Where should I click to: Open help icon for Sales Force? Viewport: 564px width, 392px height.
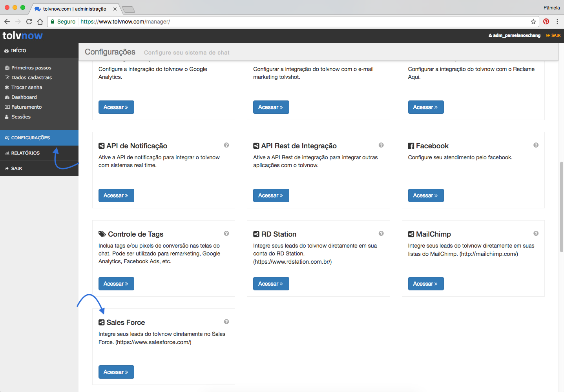coord(226,322)
